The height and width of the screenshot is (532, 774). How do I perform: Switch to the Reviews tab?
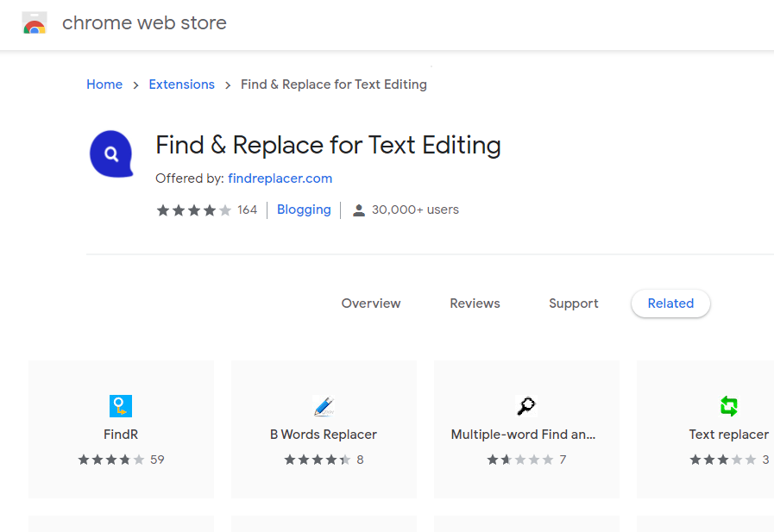pos(475,304)
